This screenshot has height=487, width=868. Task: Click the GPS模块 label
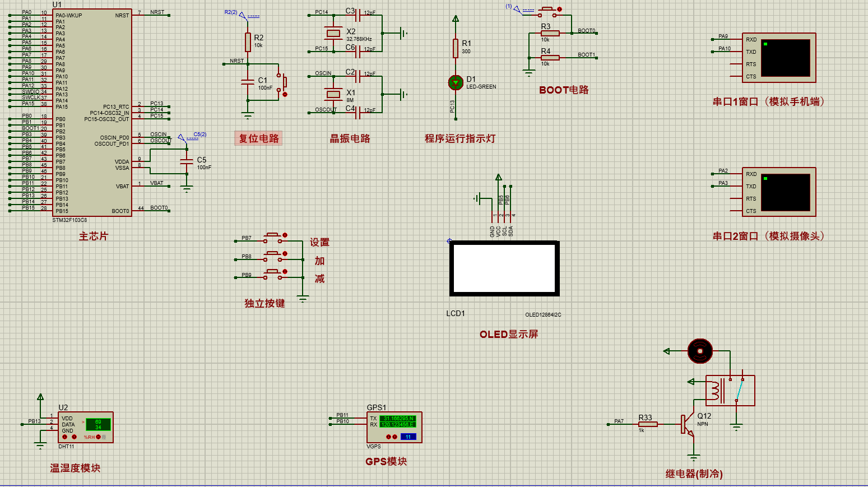pos(386,461)
